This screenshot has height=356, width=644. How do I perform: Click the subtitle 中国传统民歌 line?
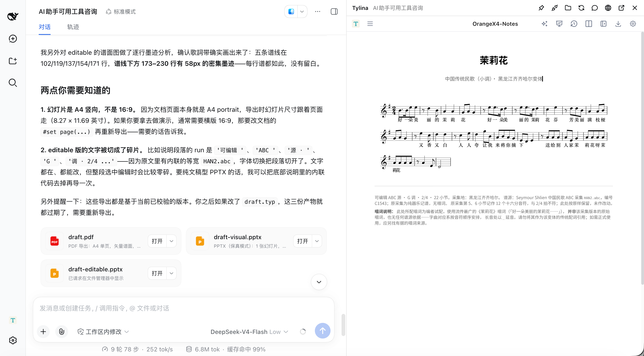click(x=494, y=79)
